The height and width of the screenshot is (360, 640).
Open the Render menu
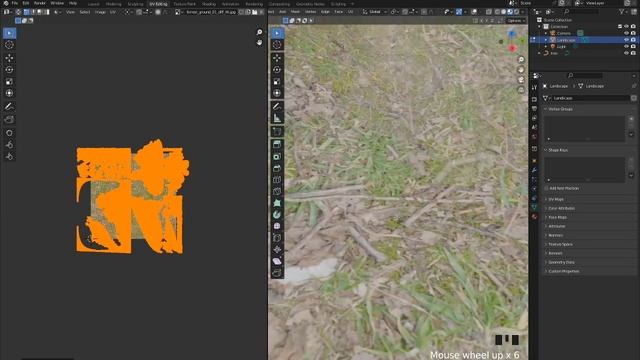click(x=40, y=3)
